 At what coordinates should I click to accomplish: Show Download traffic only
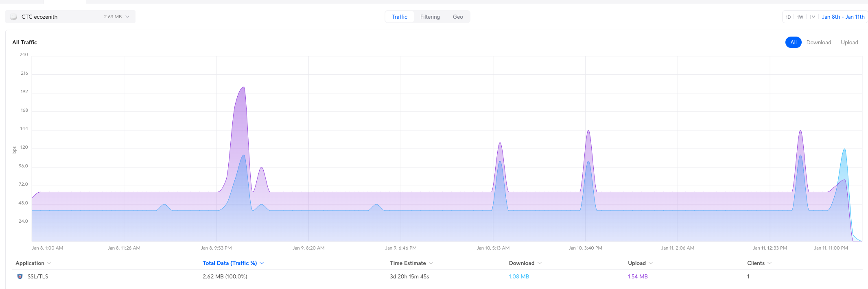pyautogui.click(x=818, y=42)
